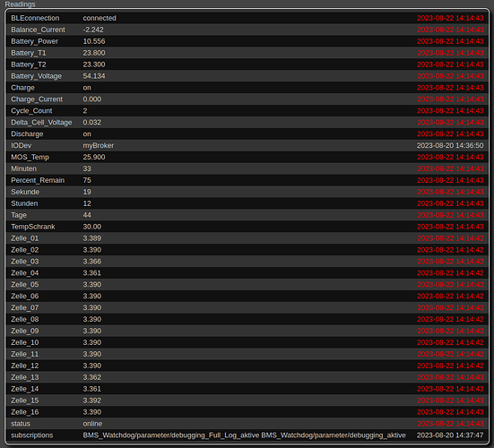Click the Battery_Power reading label
This screenshot has width=494, height=448.
34,41
